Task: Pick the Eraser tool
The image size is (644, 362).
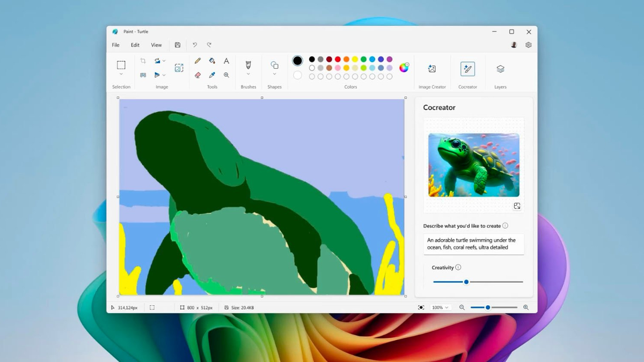Action: pyautogui.click(x=197, y=75)
